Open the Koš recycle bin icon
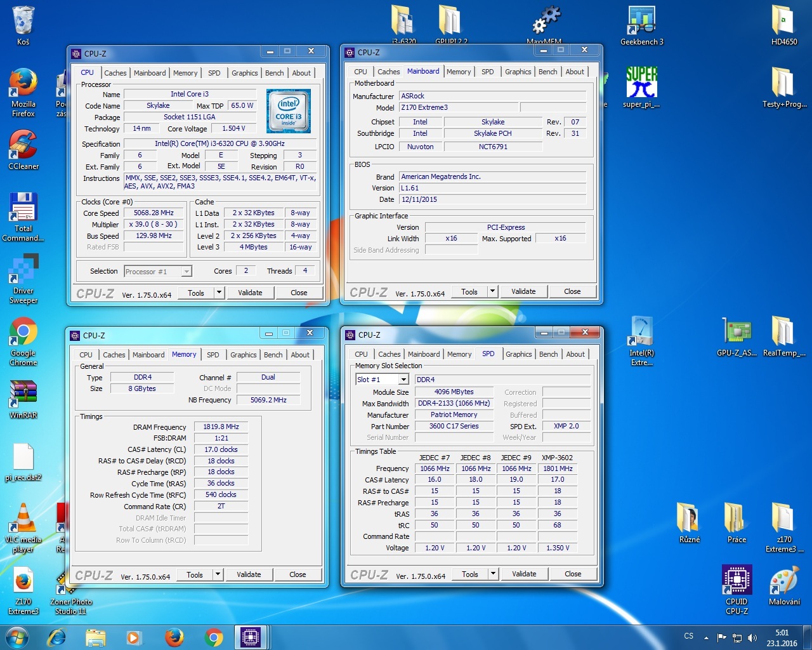Screen dimensions: 812x650 pos(23,25)
